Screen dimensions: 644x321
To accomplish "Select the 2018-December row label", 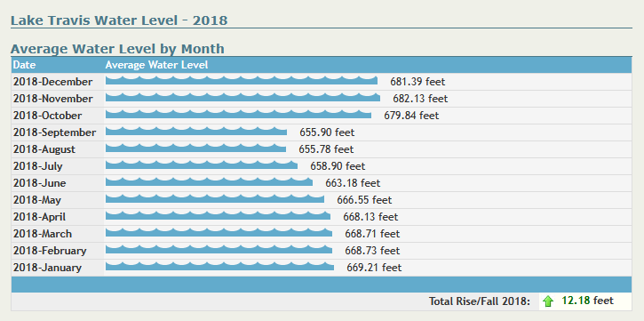I will [52, 82].
